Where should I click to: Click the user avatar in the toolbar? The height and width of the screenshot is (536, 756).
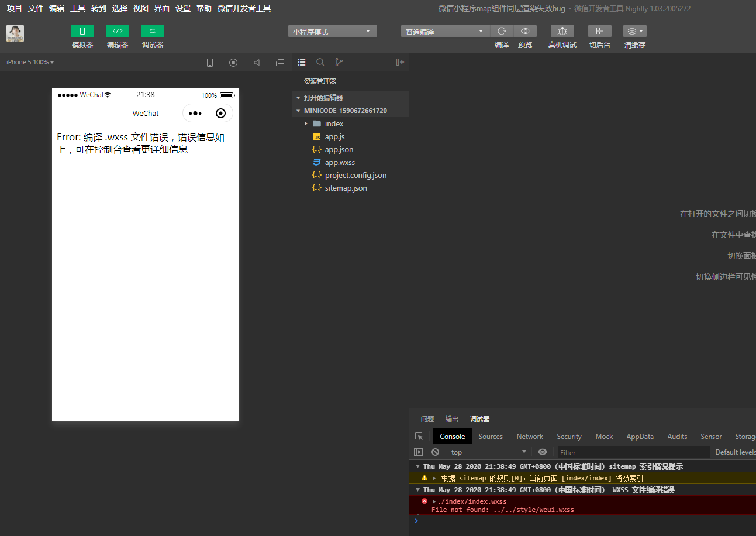coord(15,33)
